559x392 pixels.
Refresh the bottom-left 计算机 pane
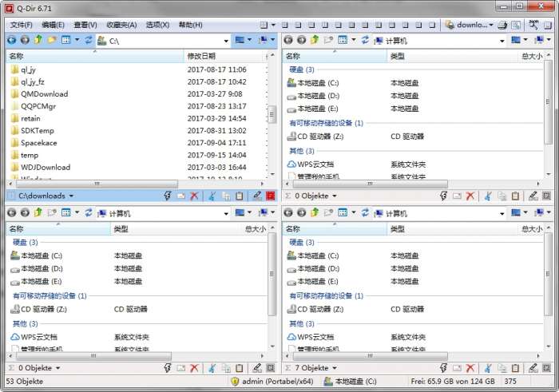click(x=89, y=212)
